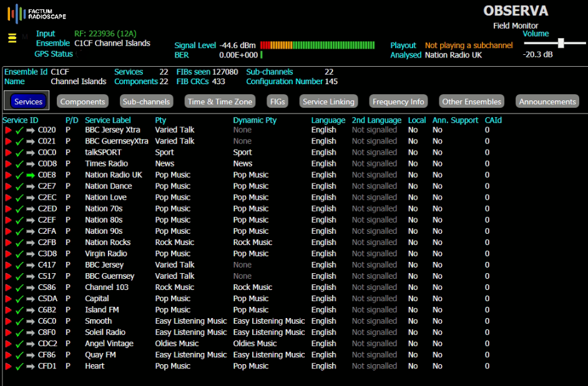Click the Factum Radioscape logo
This screenshot has height=386, width=588.
(x=36, y=14)
